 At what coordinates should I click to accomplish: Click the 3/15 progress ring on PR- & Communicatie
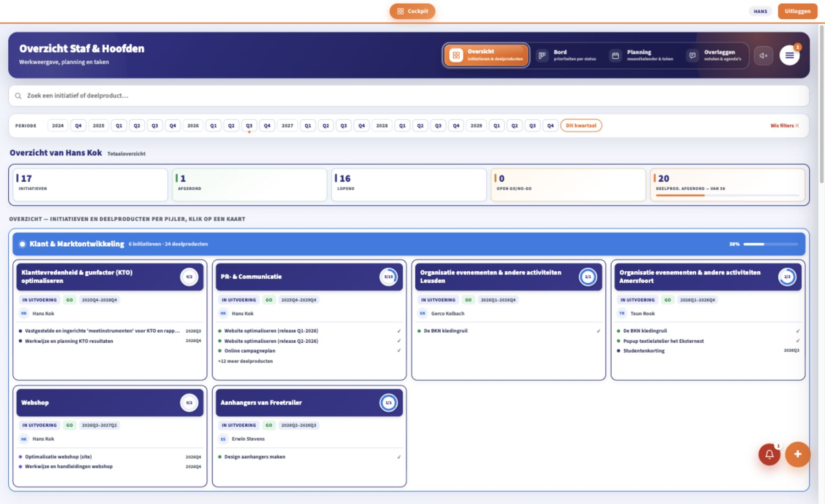pos(388,277)
